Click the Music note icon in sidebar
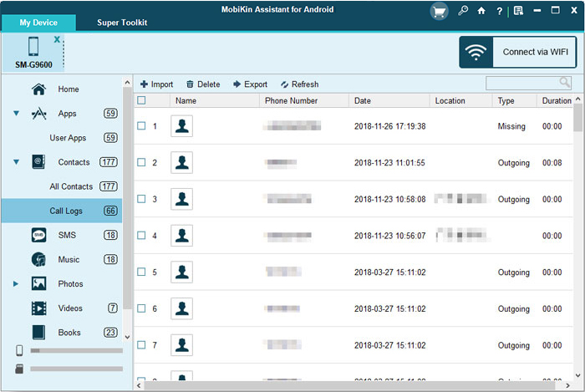585x392 pixels. pos(38,259)
